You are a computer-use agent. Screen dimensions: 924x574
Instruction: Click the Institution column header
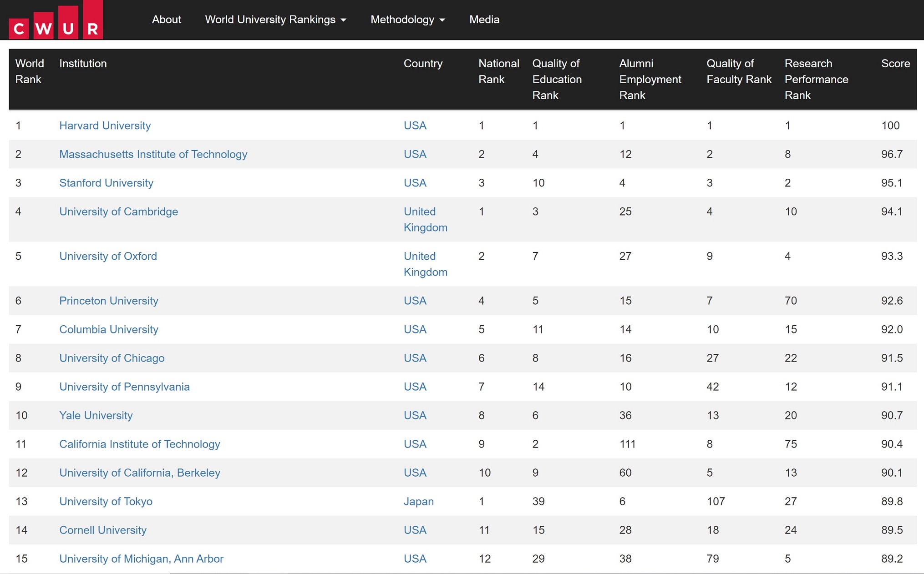pos(83,64)
